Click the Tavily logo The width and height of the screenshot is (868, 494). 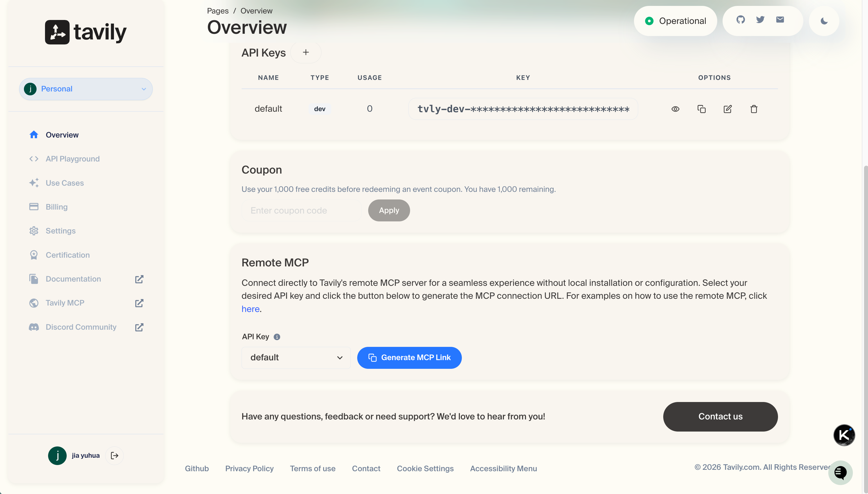tap(86, 32)
